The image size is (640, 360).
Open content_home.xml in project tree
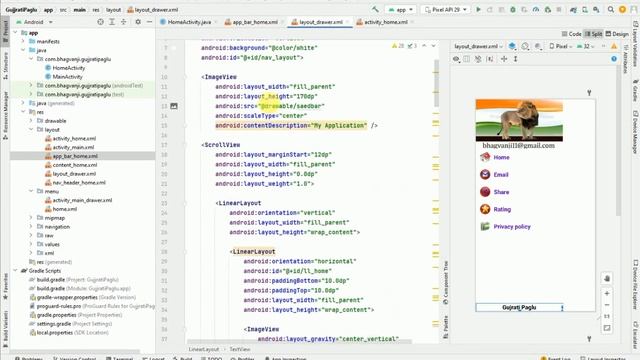(75, 165)
